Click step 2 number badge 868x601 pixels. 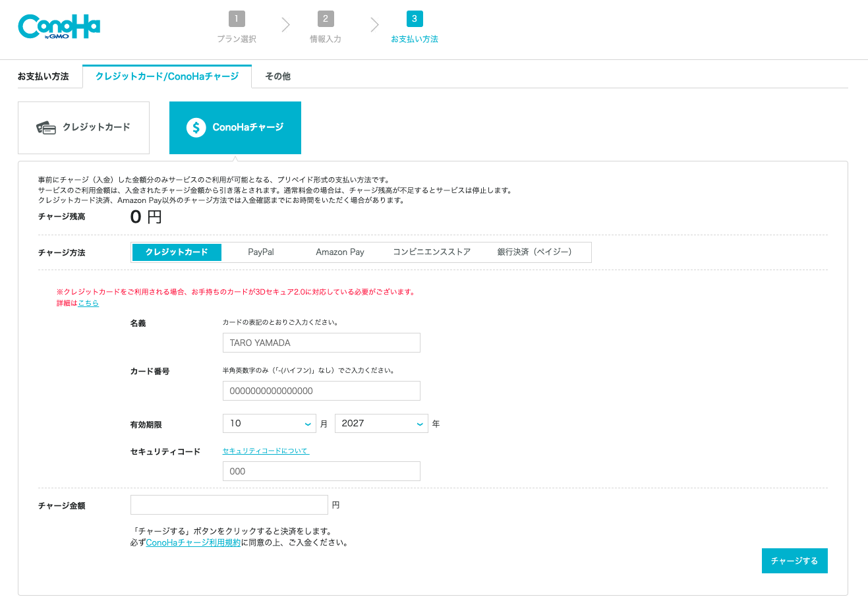click(x=326, y=18)
